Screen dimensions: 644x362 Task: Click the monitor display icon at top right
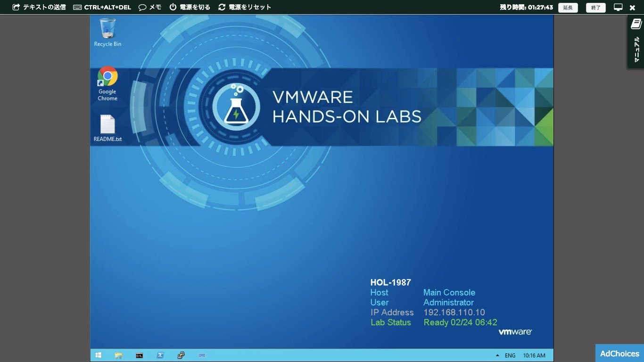click(x=618, y=7)
